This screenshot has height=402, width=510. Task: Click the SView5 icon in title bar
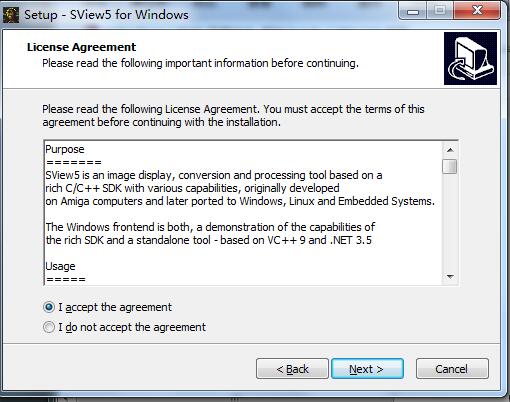pos(11,15)
